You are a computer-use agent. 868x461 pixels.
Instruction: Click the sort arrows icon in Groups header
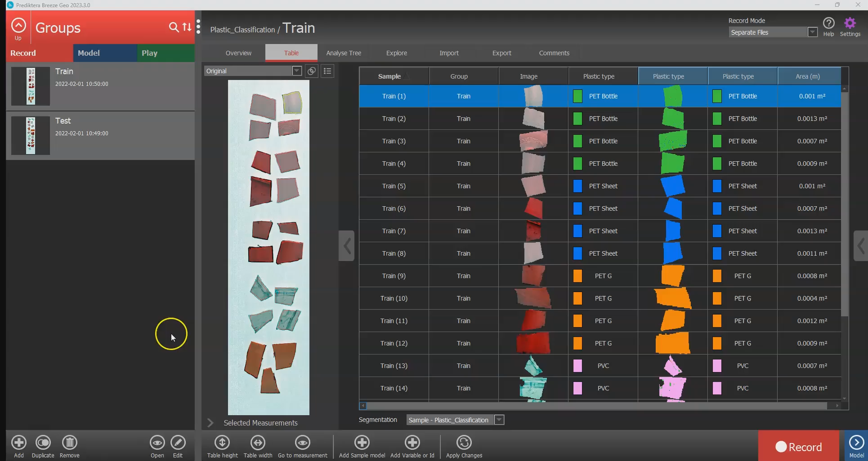187,27
